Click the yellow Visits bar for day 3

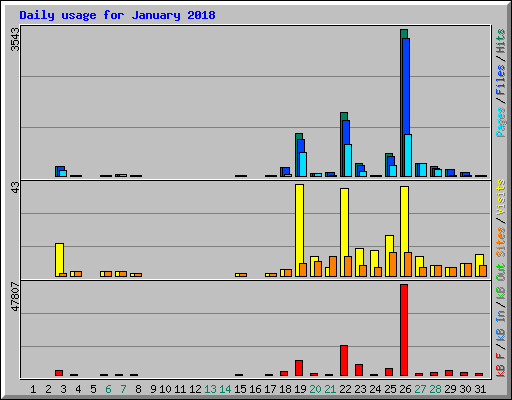pos(59,260)
